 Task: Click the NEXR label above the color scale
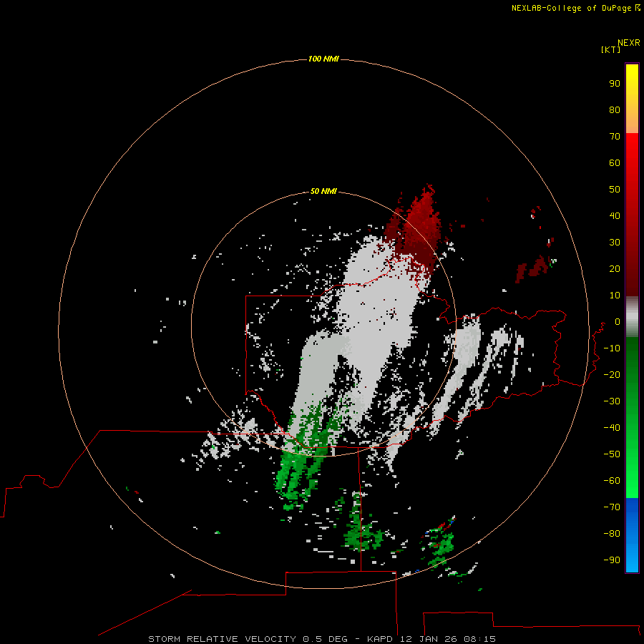pyautogui.click(x=628, y=43)
